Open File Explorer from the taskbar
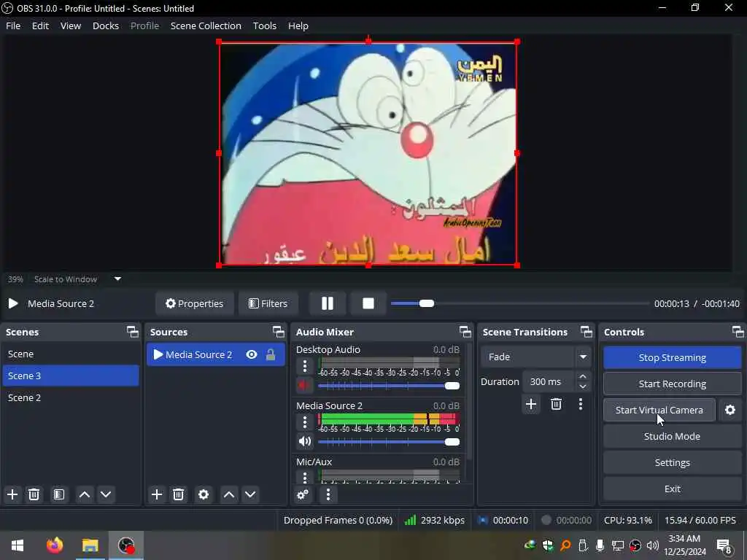This screenshot has height=560, width=747. coord(90,545)
